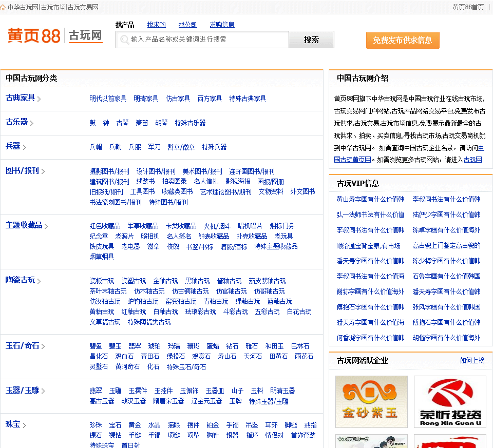Click the magnifier icon in the search box

coord(124,40)
